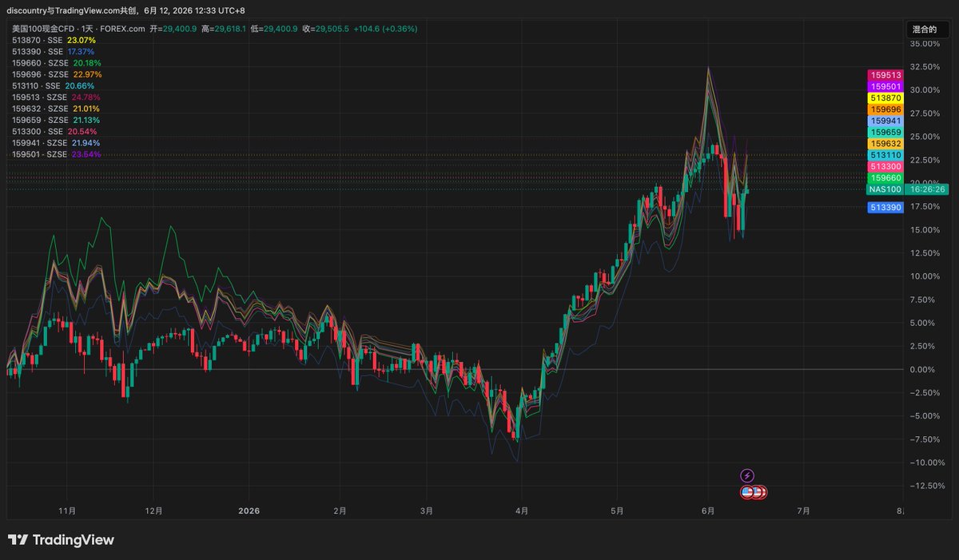The image size is (959, 560).
Task: Click the 11月 time axis label
Action: (67, 510)
